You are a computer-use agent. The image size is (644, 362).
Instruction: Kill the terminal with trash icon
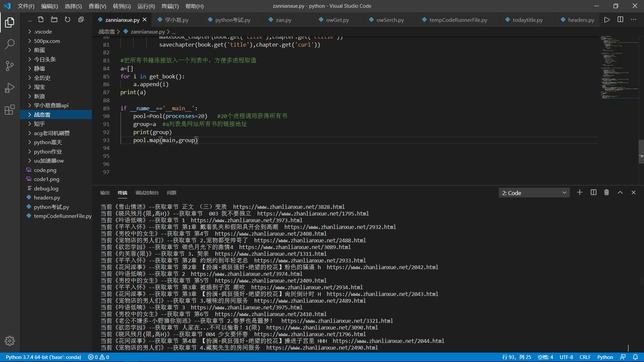[x=606, y=193]
